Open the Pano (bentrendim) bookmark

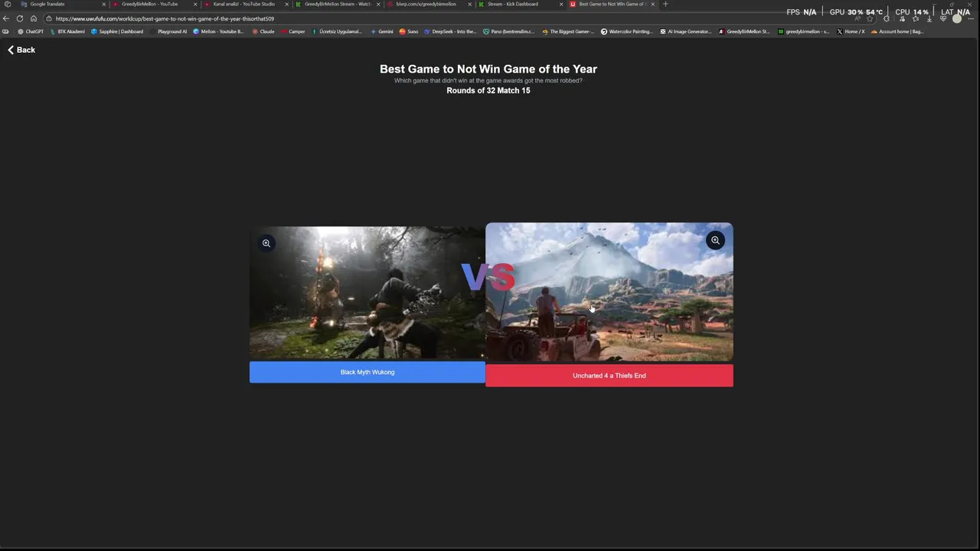pyautogui.click(x=508, y=31)
